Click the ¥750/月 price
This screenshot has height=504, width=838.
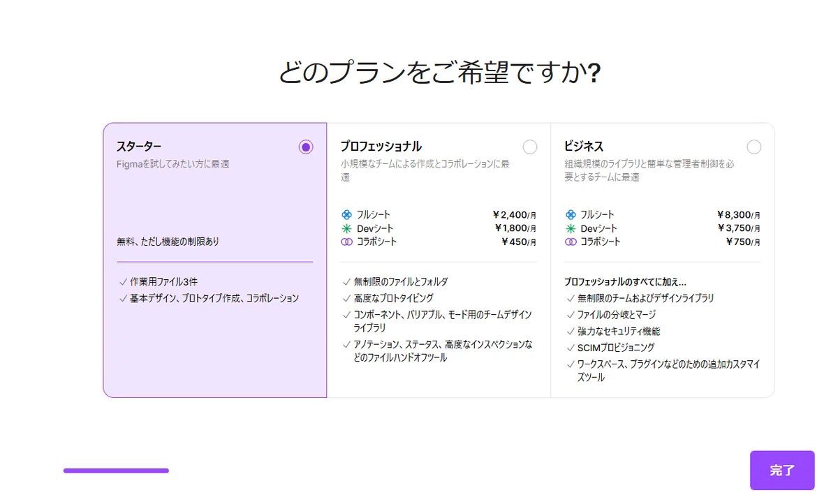tap(744, 242)
